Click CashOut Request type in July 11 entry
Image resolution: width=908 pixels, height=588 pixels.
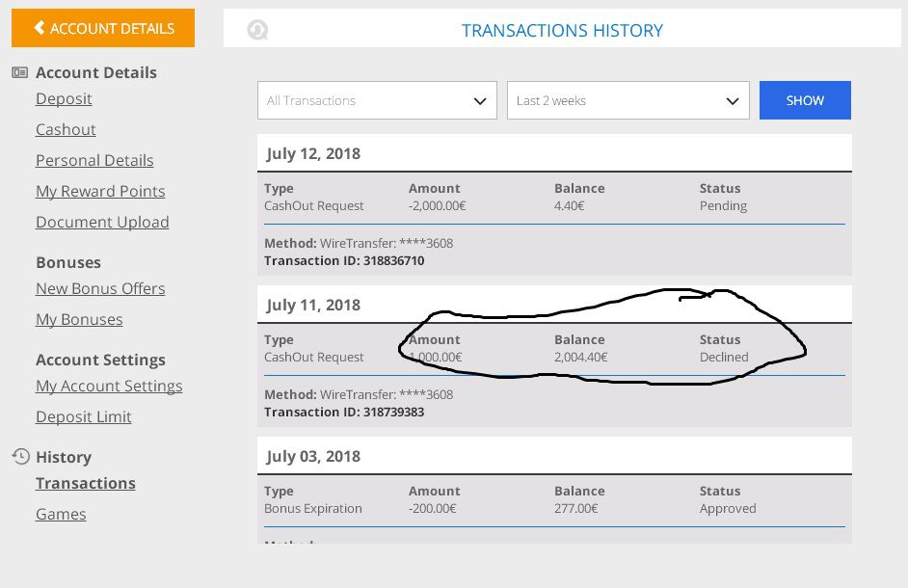pyautogui.click(x=314, y=358)
